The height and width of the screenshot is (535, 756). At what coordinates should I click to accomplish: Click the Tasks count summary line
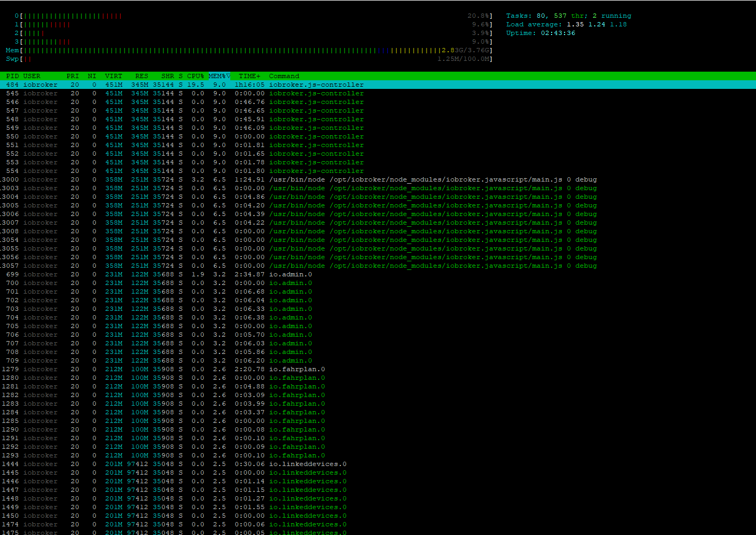568,16
